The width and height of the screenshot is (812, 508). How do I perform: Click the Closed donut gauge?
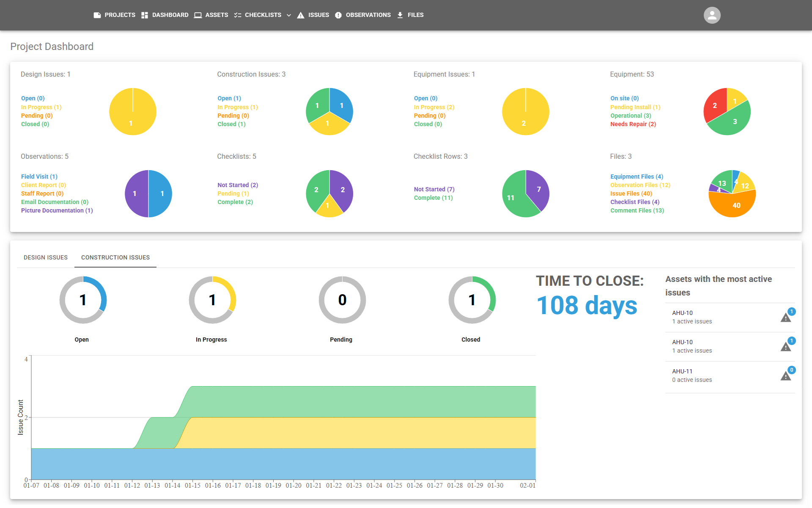click(472, 300)
